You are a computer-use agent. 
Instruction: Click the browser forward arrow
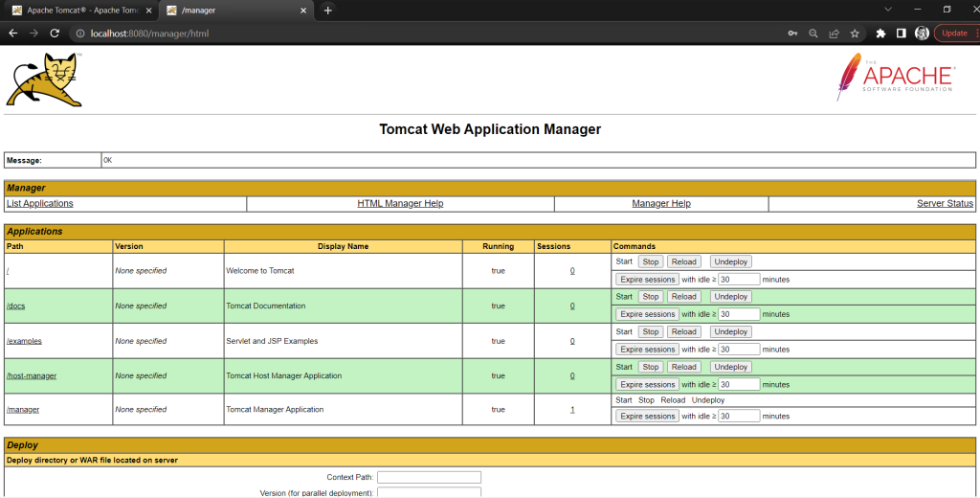pos(33,34)
